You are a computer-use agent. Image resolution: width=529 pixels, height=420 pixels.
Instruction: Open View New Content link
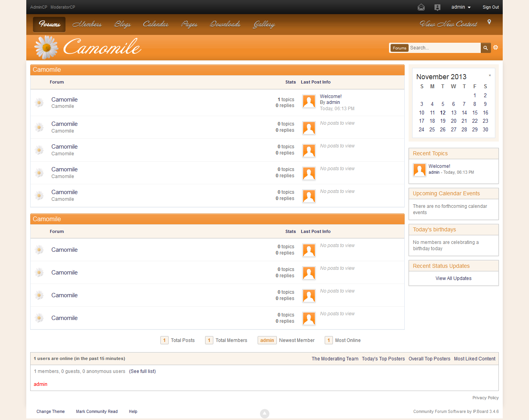pos(448,24)
